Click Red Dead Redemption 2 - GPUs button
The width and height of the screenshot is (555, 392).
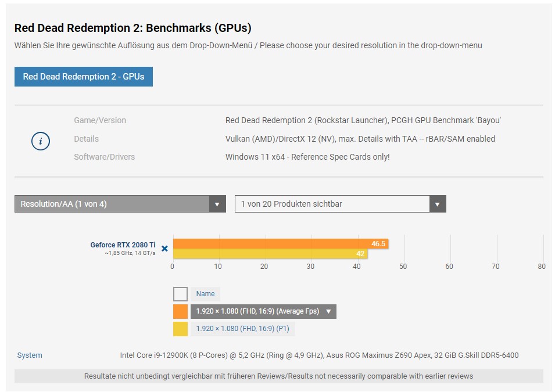(x=84, y=77)
